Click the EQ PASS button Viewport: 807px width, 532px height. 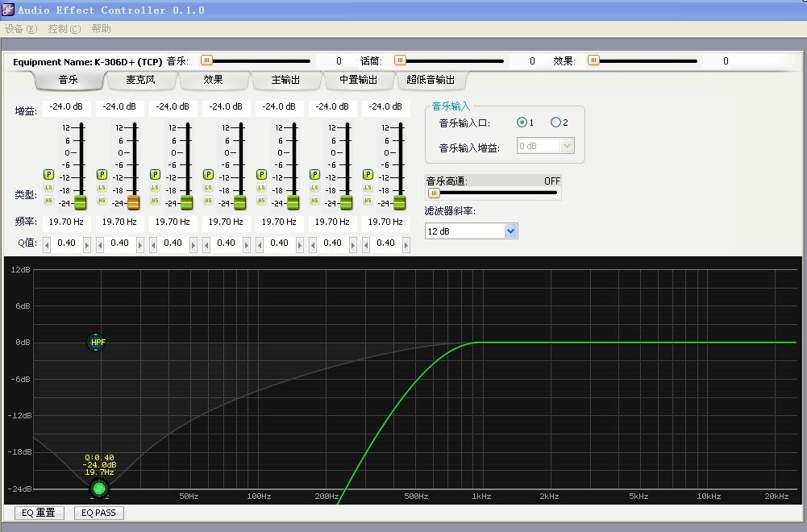(x=99, y=513)
